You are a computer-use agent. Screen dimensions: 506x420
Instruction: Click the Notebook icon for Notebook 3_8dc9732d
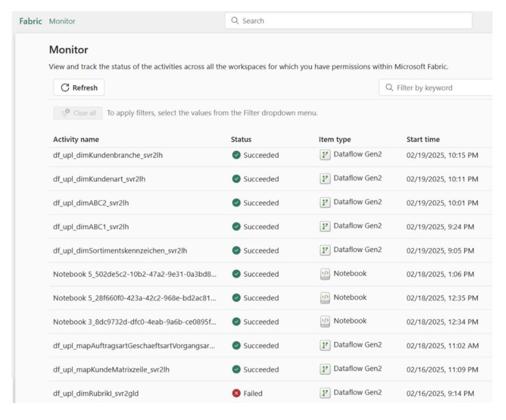coord(325,322)
